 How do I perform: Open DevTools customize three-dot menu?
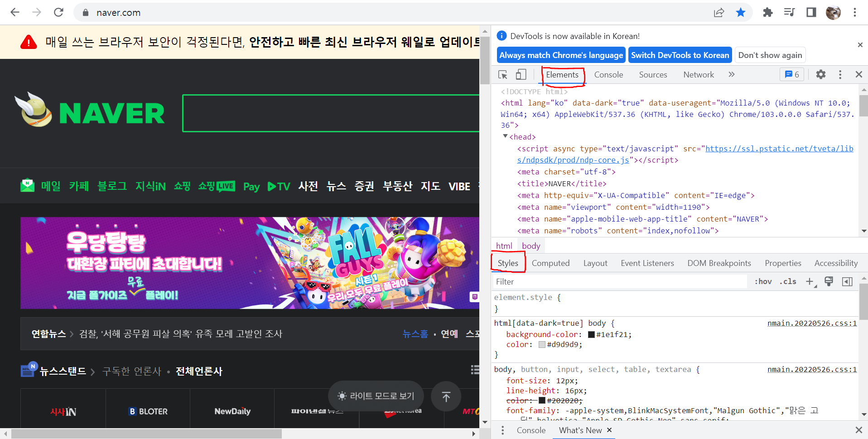(840, 74)
